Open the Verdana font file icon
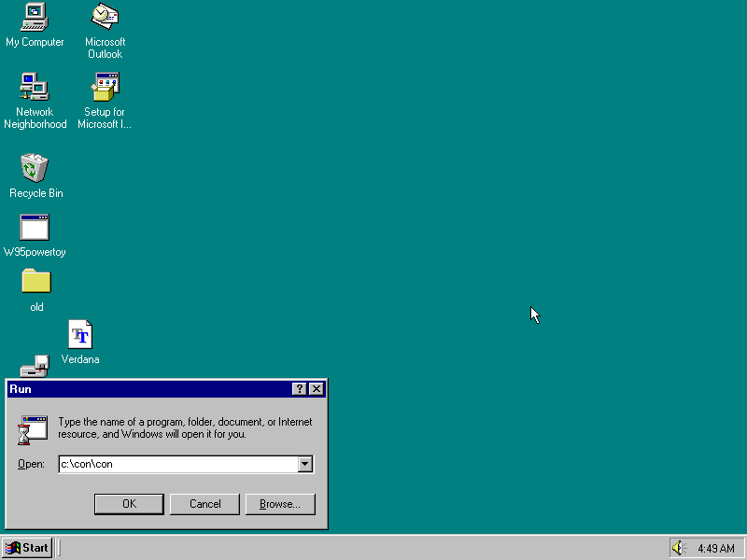Viewport: 747px width, 560px height. coord(80,334)
